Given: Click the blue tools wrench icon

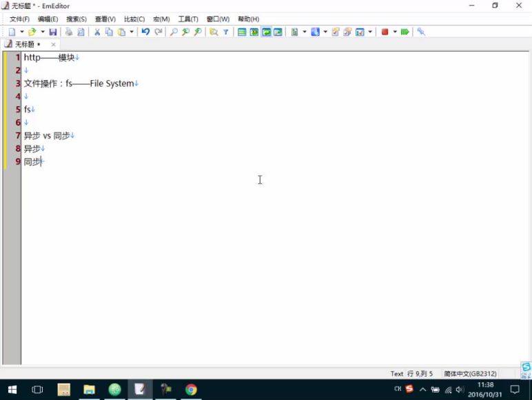Looking at the screenshot, I should (421, 32).
